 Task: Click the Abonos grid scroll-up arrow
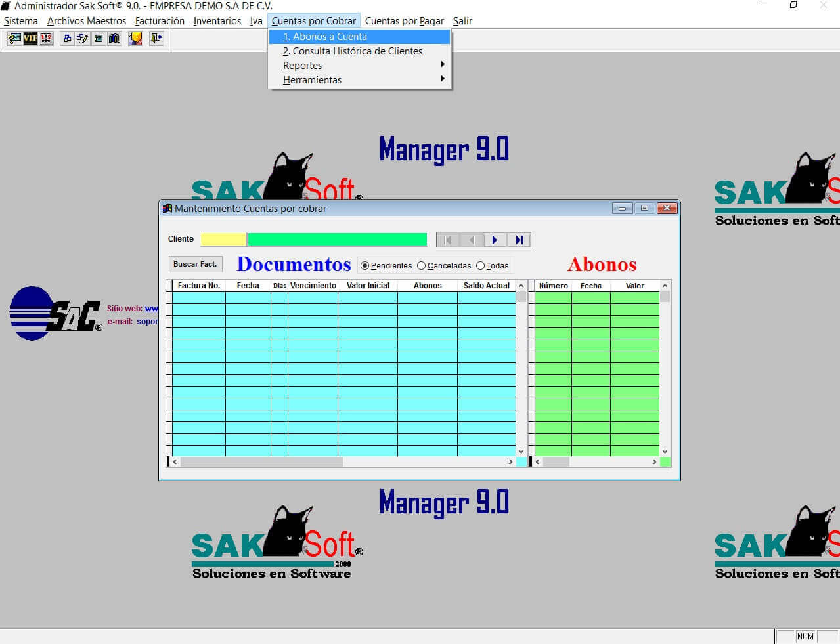[x=665, y=286]
